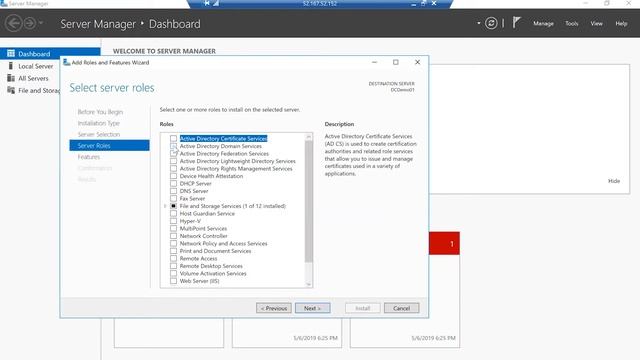The image size is (640, 360).
Task: Maximize the Add Roles and Features Wizard
Action: coord(396,62)
